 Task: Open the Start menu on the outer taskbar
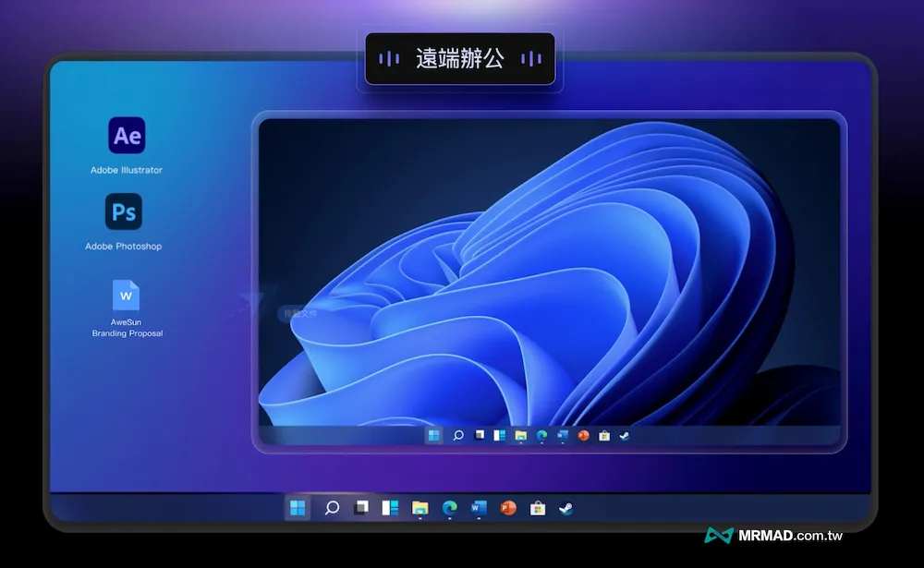(x=298, y=507)
